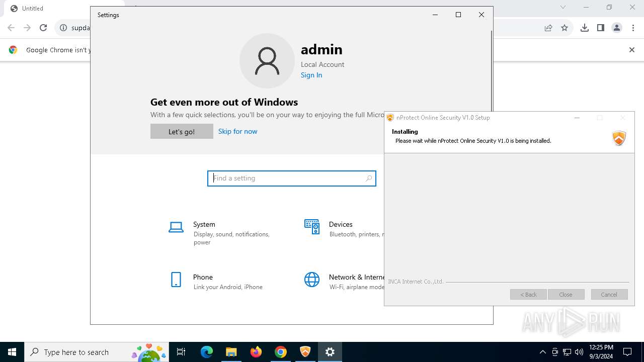Click the nProtect shield logo in installer header
The height and width of the screenshot is (362, 644).
pos(619,138)
